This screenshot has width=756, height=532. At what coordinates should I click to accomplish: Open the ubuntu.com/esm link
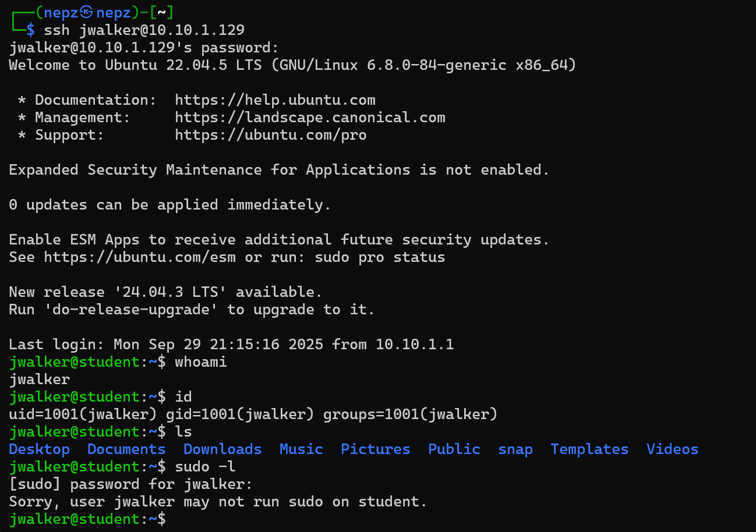tap(140, 257)
